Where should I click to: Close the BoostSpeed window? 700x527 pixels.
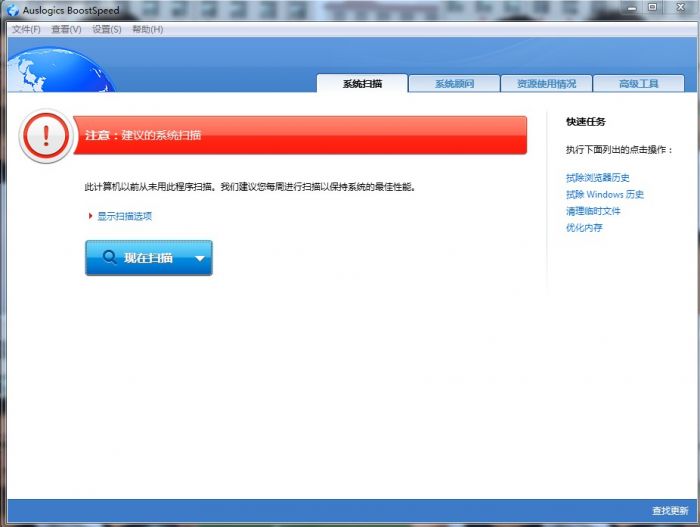680,8
